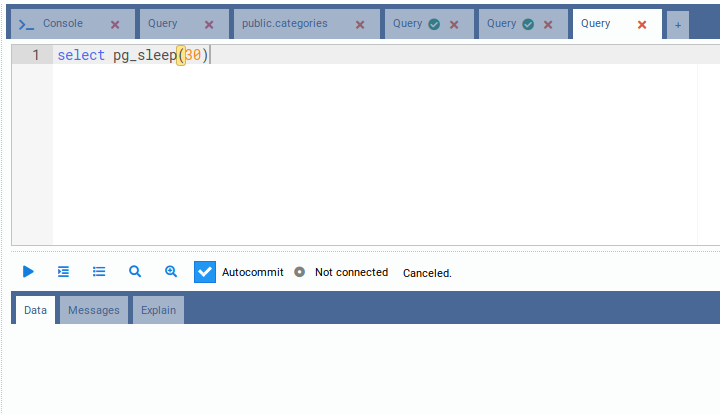The image size is (720, 414).
Task: Open the command history list icon
Action: click(99, 271)
